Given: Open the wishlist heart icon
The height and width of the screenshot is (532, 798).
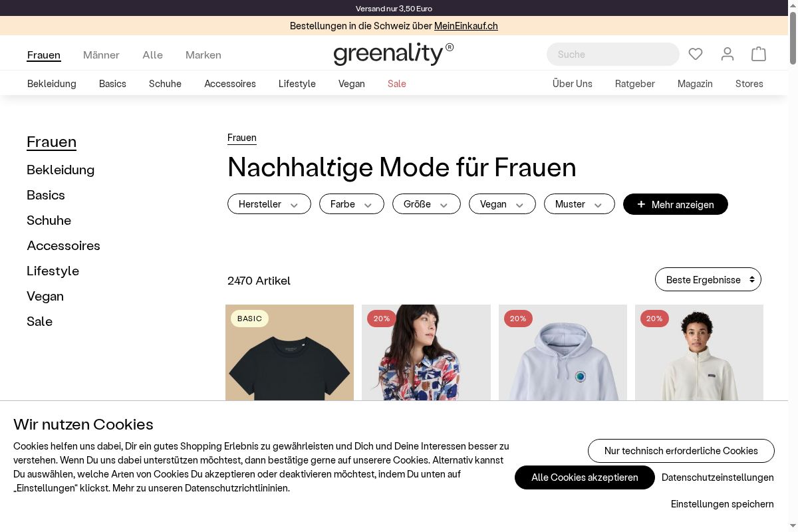Looking at the screenshot, I should [696, 54].
